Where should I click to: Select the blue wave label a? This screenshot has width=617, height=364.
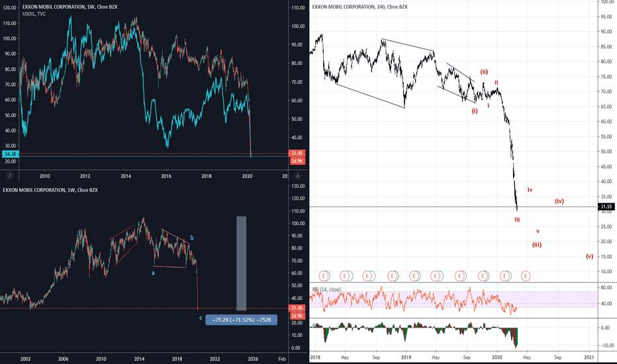(x=153, y=273)
